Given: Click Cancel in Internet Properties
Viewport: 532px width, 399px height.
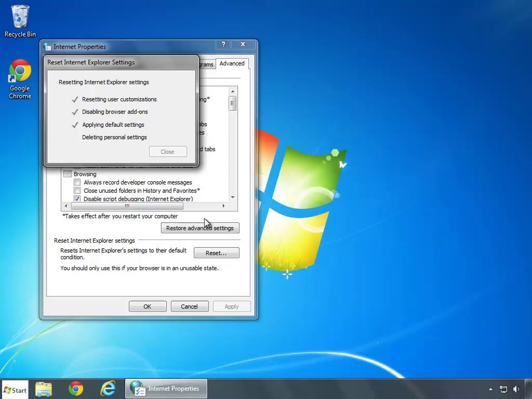Looking at the screenshot, I should click(x=189, y=306).
